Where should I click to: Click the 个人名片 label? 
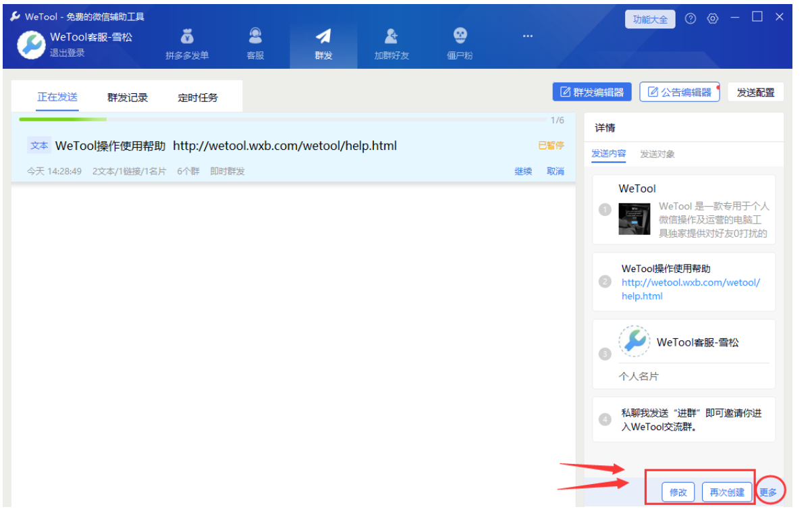(x=639, y=376)
